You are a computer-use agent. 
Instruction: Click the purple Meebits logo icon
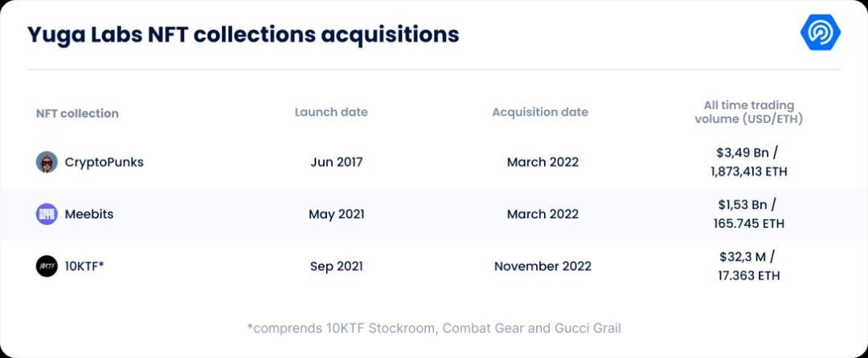tap(47, 214)
